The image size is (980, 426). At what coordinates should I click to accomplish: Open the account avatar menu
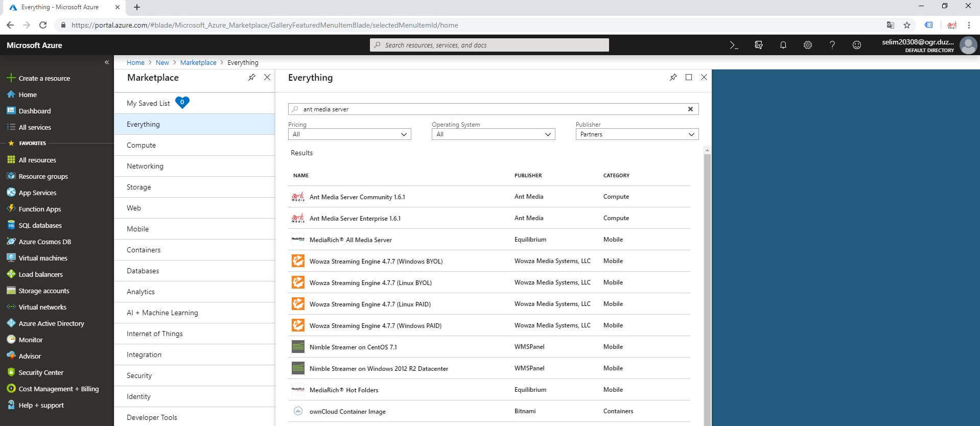point(968,45)
